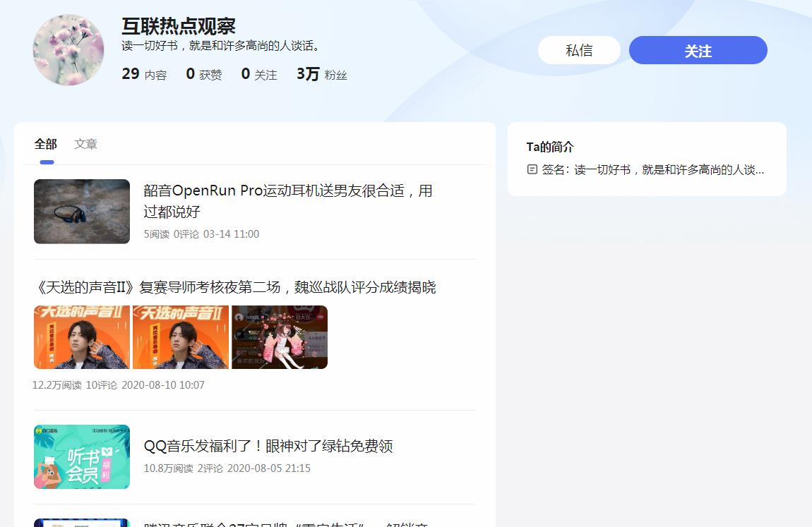
Task: Open 私信 private message button
Action: (579, 50)
